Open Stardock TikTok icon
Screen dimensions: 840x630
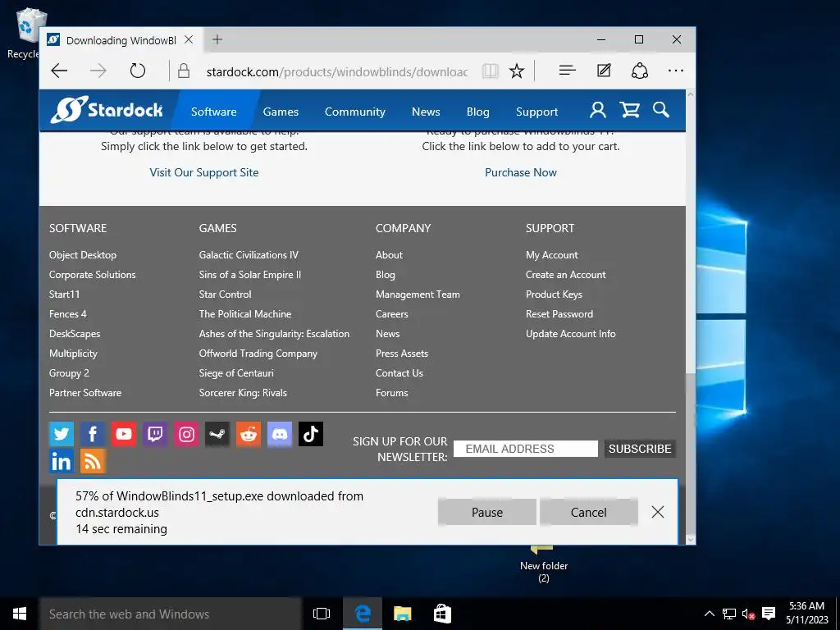click(311, 434)
